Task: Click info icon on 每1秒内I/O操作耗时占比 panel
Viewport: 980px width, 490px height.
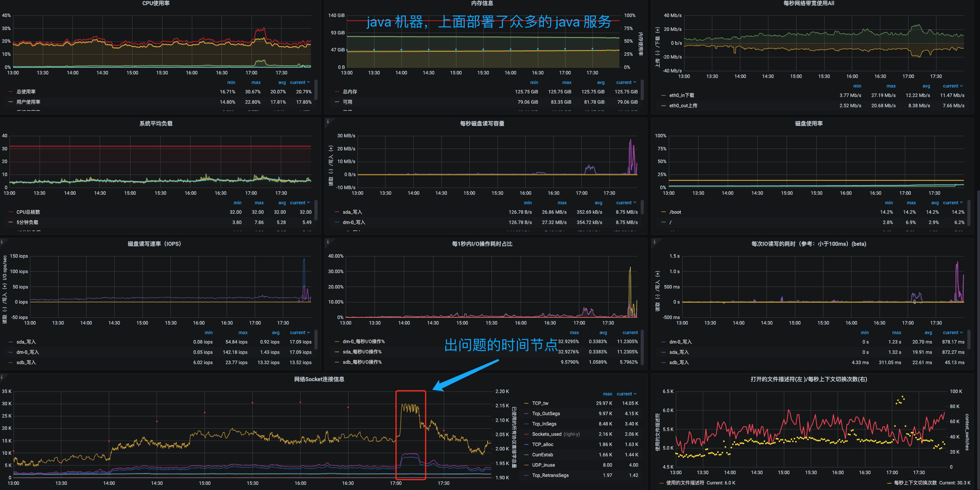Action: (x=327, y=241)
